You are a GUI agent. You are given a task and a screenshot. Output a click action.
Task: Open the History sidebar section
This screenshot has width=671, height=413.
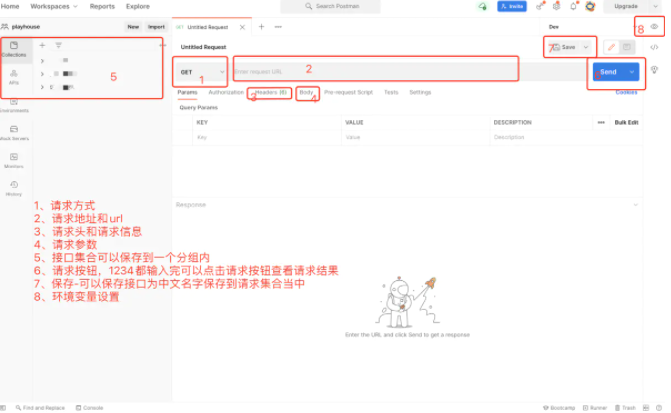pos(14,188)
